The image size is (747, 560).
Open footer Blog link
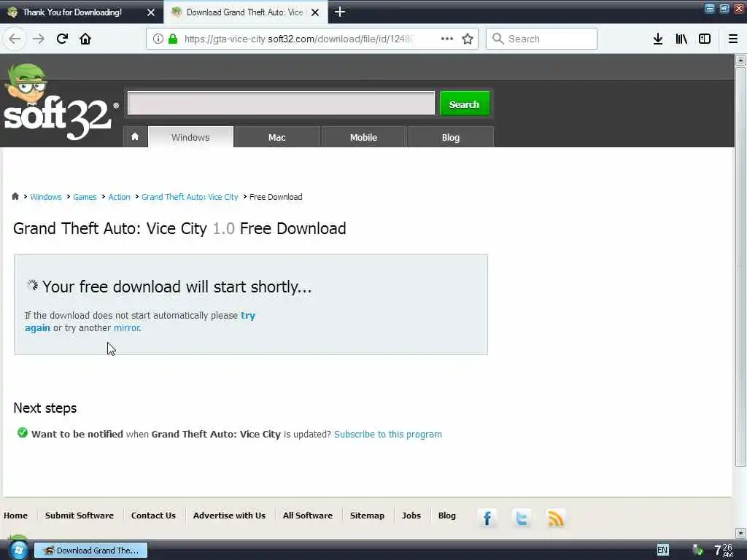tap(447, 516)
